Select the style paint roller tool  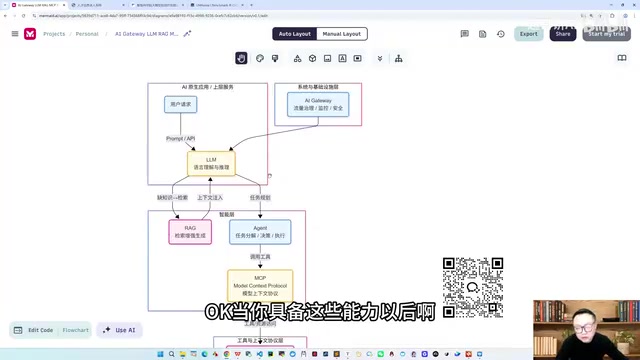point(275,58)
